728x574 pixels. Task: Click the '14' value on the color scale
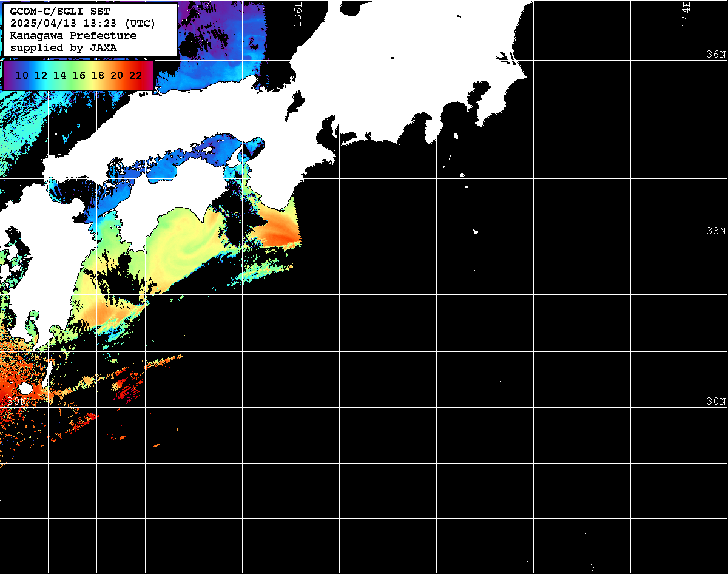(59, 76)
